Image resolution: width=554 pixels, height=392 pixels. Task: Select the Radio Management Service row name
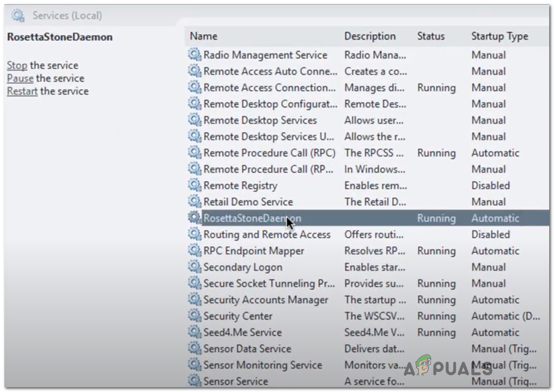coord(265,55)
